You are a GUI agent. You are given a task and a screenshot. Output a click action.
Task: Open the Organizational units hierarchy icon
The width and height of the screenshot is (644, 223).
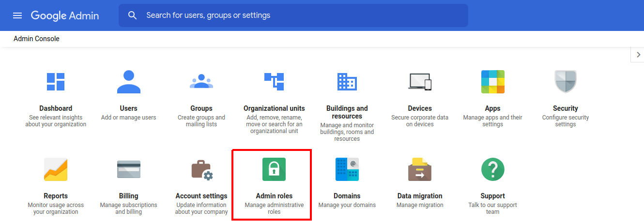[274, 82]
